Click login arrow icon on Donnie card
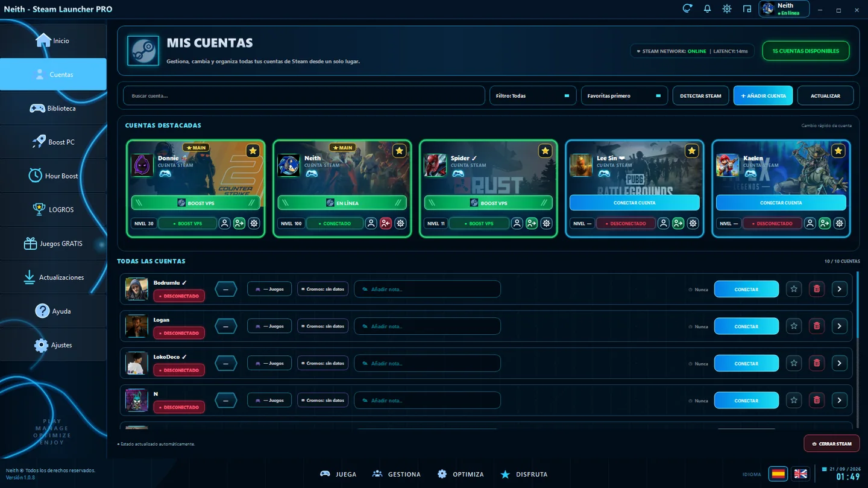The width and height of the screenshot is (868, 488). point(239,223)
